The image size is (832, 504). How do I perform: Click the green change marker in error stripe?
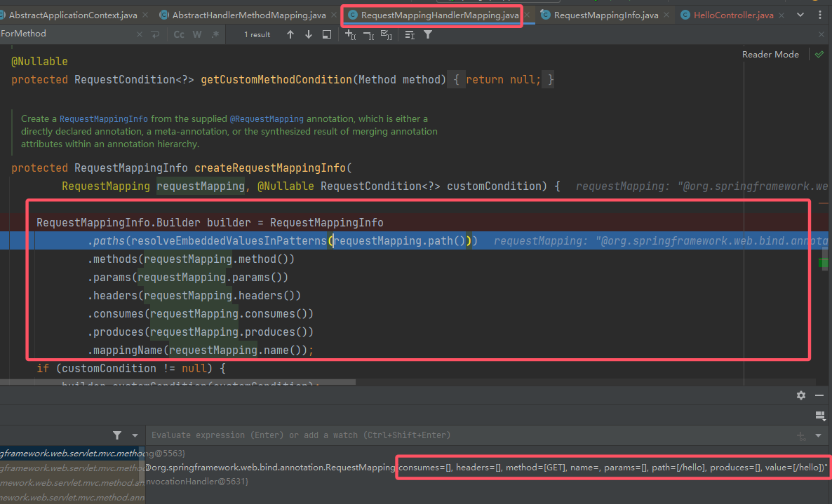pyautogui.click(x=823, y=262)
